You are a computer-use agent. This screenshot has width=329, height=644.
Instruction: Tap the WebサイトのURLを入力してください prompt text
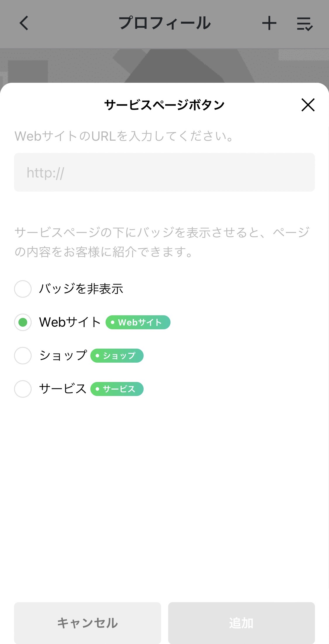124,136
